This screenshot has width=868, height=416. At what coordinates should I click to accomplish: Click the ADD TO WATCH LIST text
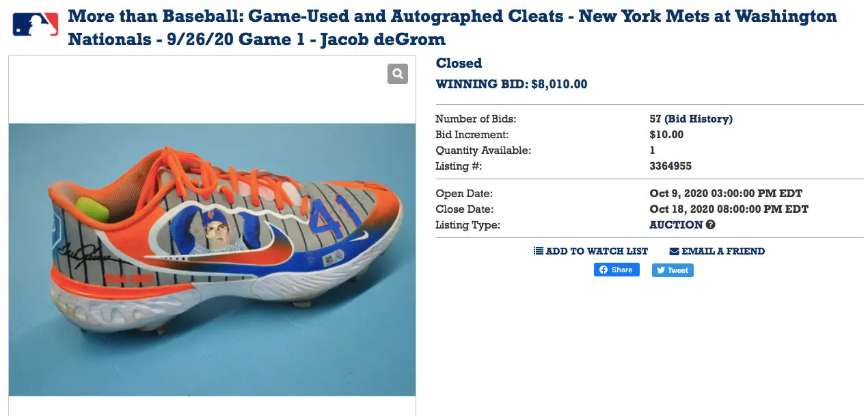[x=597, y=251]
